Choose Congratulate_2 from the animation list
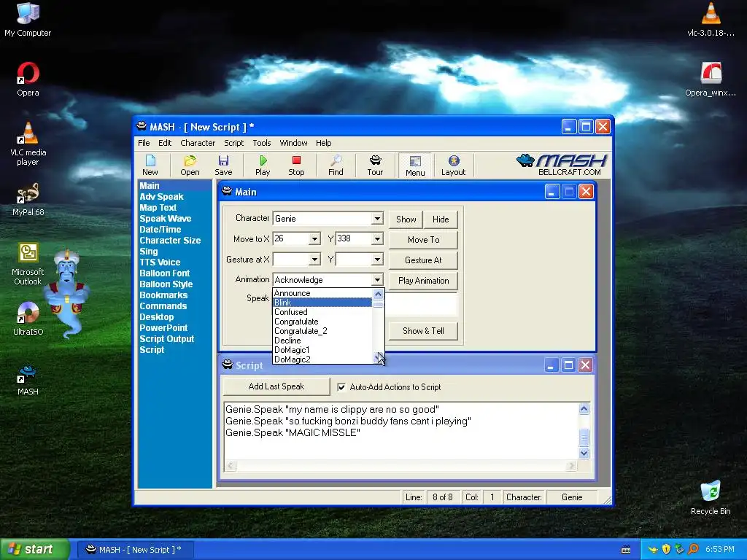The height and width of the screenshot is (560, 747). (x=322, y=331)
